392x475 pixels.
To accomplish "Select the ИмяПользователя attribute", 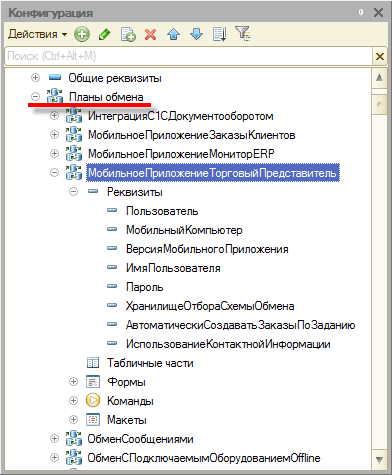I will click(173, 268).
